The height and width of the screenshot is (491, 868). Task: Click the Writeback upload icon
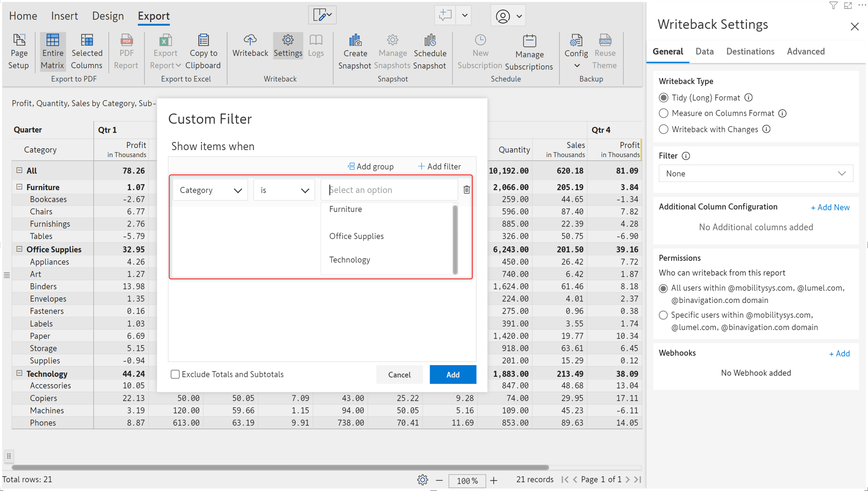(x=250, y=40)
